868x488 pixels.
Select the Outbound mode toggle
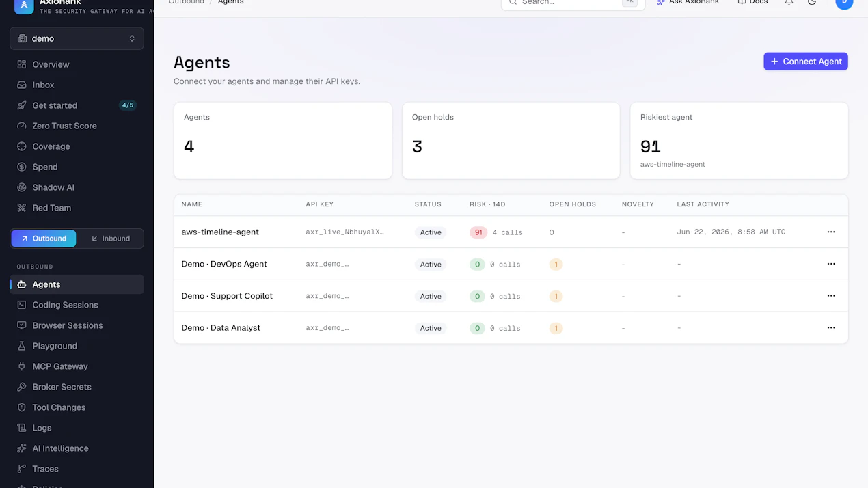[44, 239]
